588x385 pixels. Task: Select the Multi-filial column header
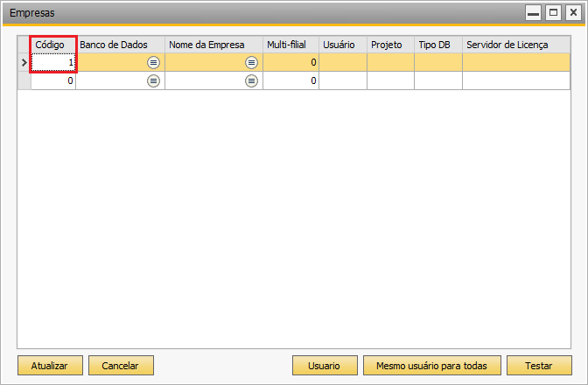tap(291, 45)
